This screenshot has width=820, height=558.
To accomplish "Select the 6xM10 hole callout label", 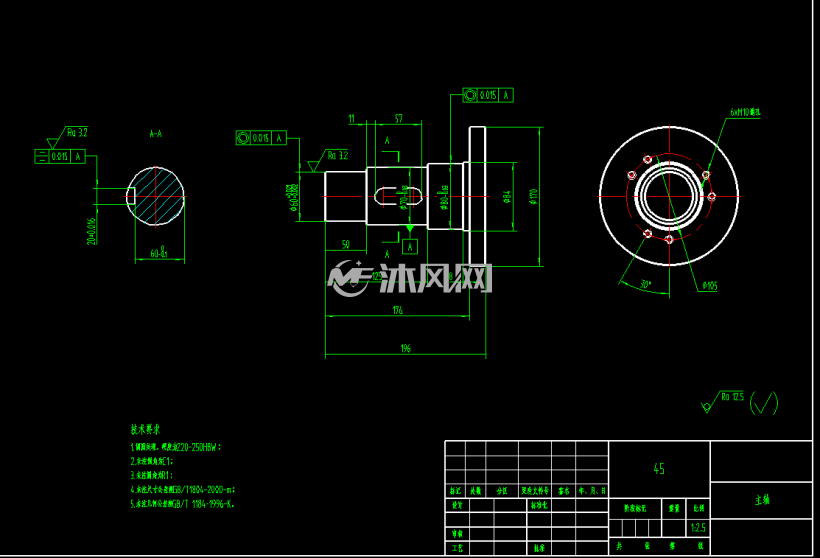I will click(x=746, y=112).
